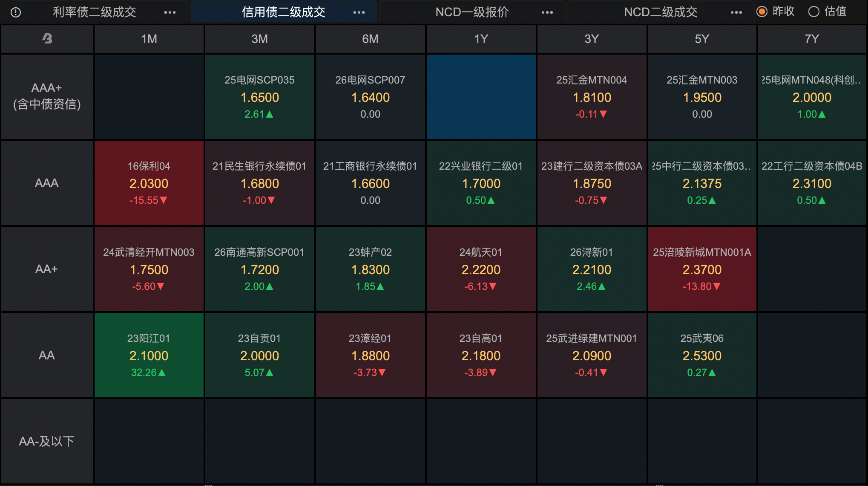Click the 7Y column header

point(812,39)
